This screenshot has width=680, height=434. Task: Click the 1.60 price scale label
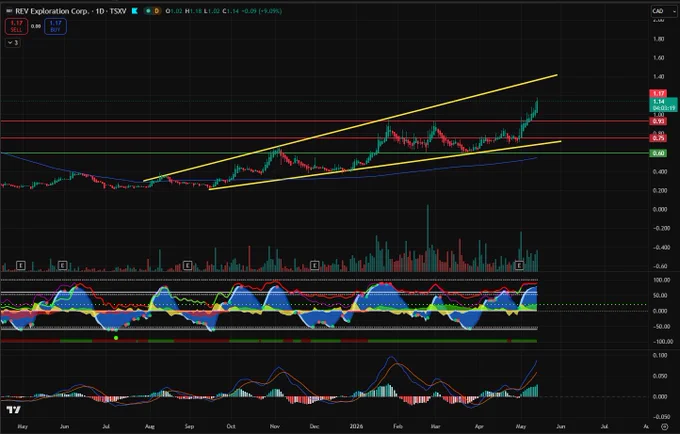coord(658,58)
